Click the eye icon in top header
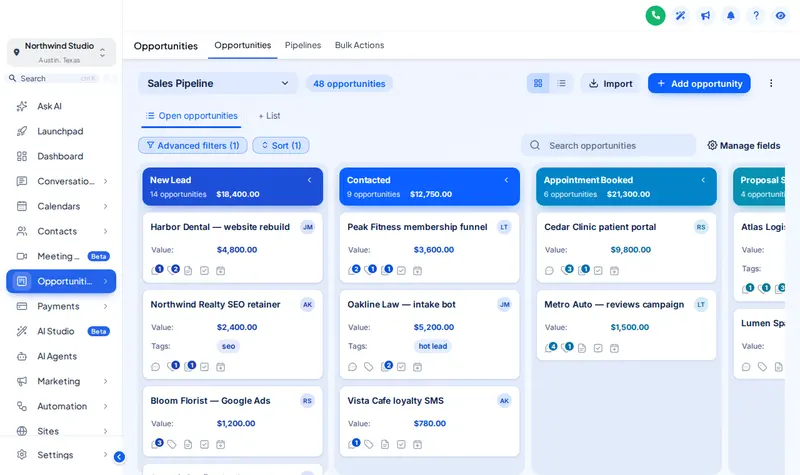Screen dimensions: 800x475 click(780, 16)
